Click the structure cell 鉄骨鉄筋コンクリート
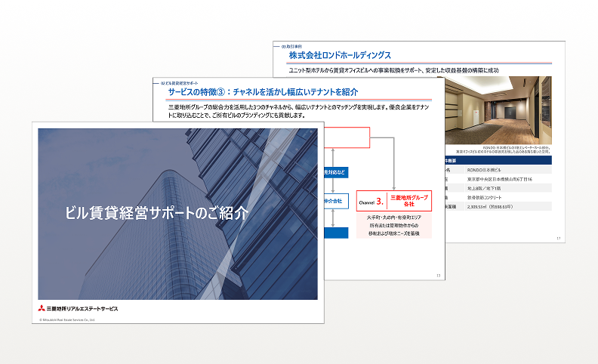Image resolution: width=598 pixels, height=364 pixels. pos(484,197)
